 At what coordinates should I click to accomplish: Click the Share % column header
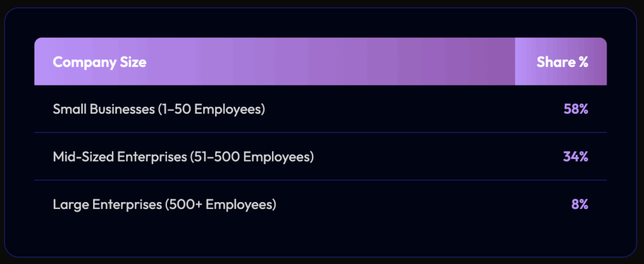562,62
